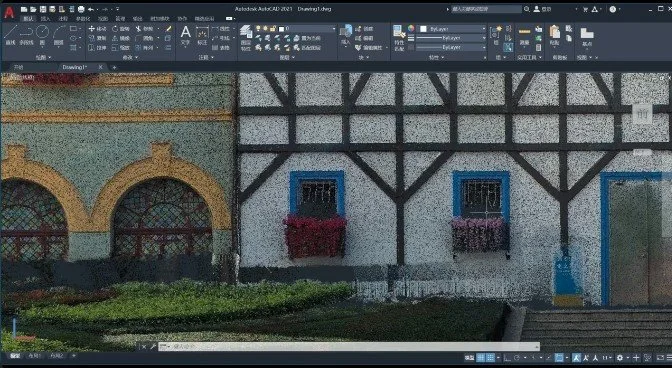Click the Save disk icon in quick access toolbar

coord(43,9)
